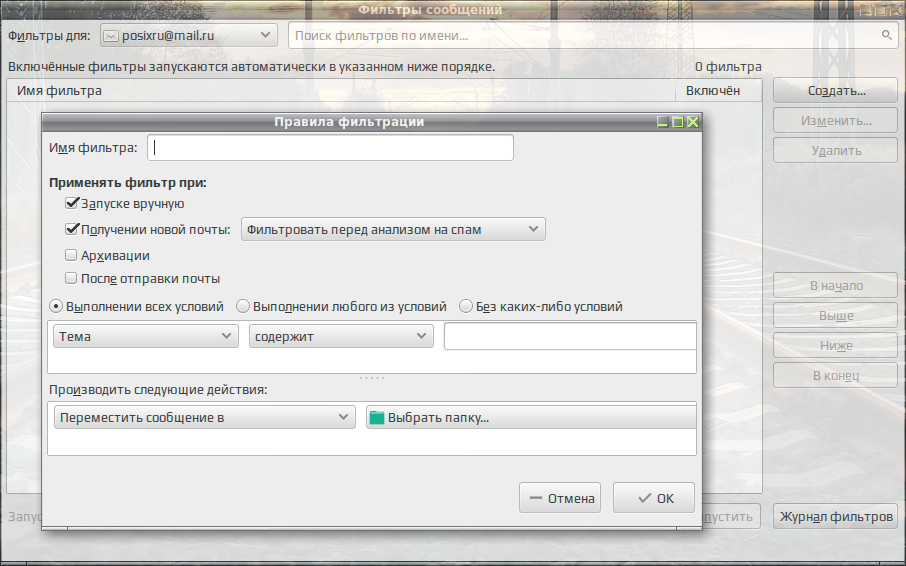The width and height of the screenshot is (906, 566).
Task: Click the Имя фильтра text field
Action: tap(330, 148)
